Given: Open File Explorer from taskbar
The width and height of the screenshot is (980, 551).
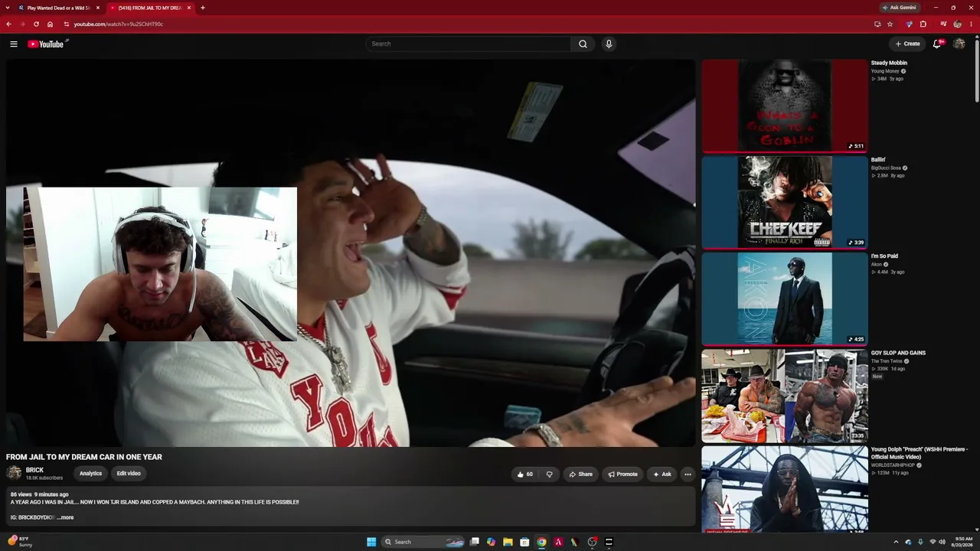Looking at the screenshot, I should pos(508,542).
